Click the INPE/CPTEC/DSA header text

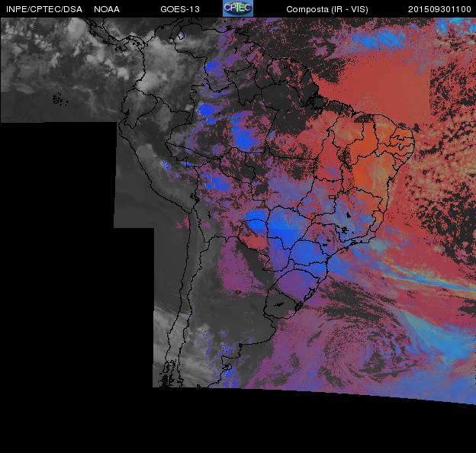tap(44, 9)
